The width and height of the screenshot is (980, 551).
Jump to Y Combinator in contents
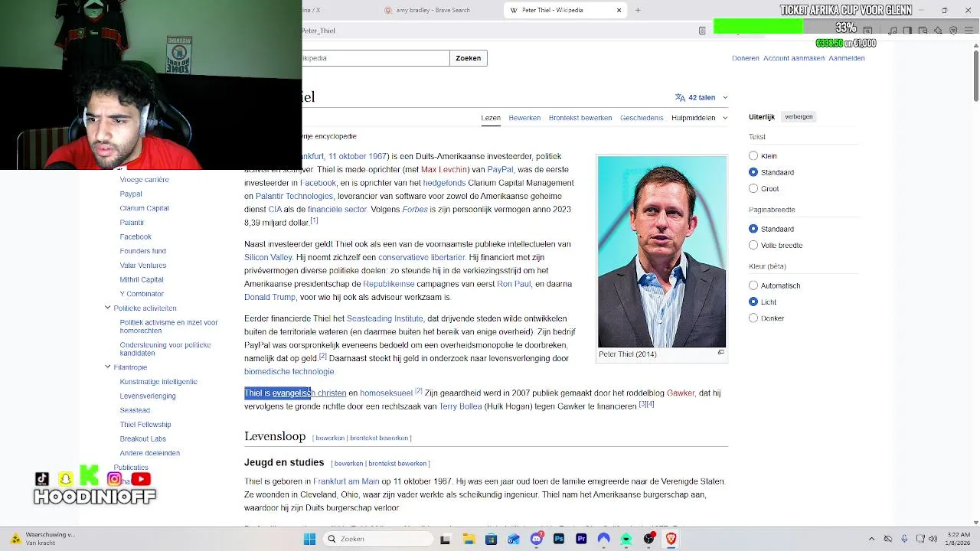coord(142,294)
